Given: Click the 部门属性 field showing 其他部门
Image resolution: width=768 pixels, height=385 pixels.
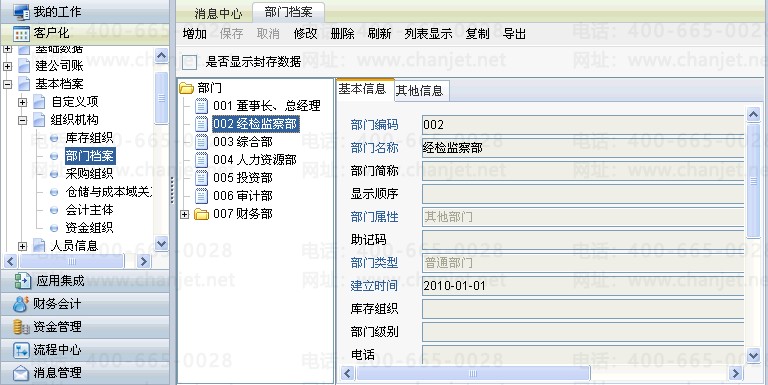Looking at the screenshot, I should 583,217.
